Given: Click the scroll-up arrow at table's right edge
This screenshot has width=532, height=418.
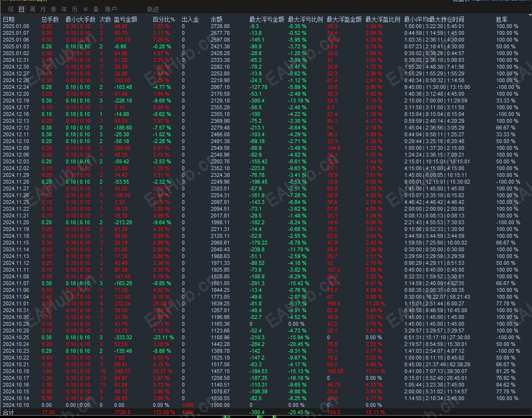Looking at the screenshot, I should [x=529, y=15].
